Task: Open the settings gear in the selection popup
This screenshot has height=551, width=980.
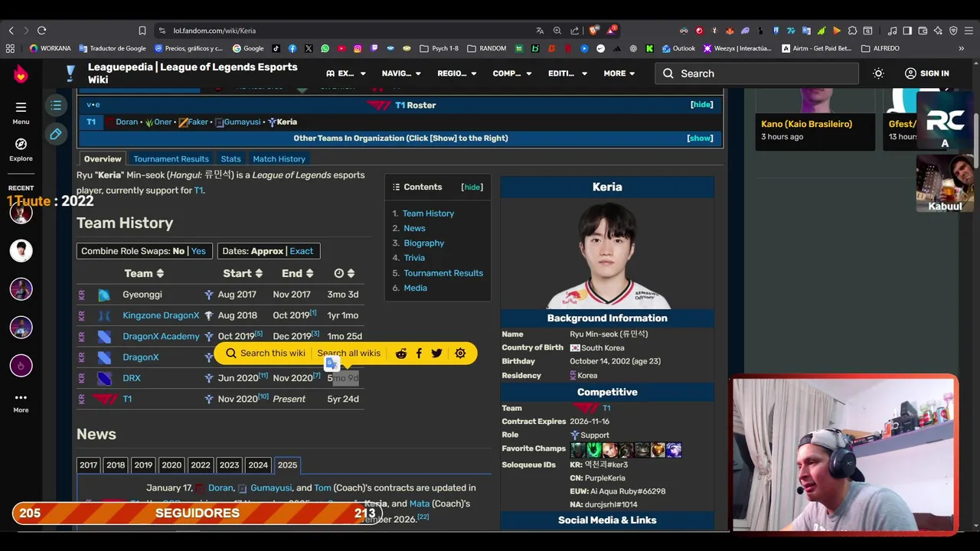Action: (x=460, y=354)
